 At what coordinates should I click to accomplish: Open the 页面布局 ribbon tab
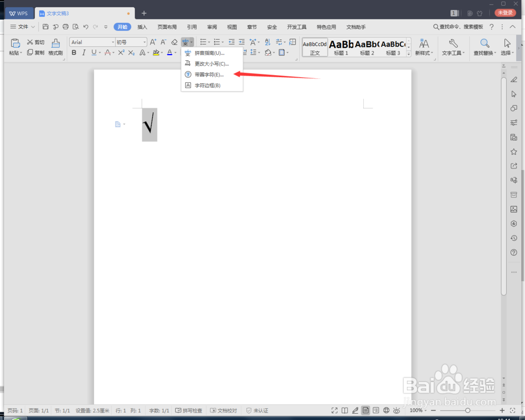[167, 27]
